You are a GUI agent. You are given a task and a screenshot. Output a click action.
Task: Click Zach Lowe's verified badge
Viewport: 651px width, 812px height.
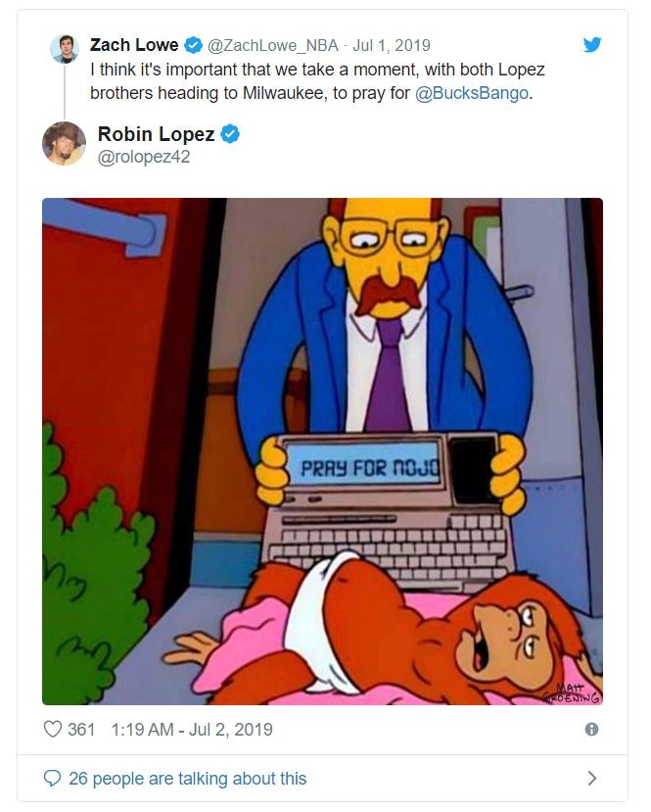(x=194, y=45)
